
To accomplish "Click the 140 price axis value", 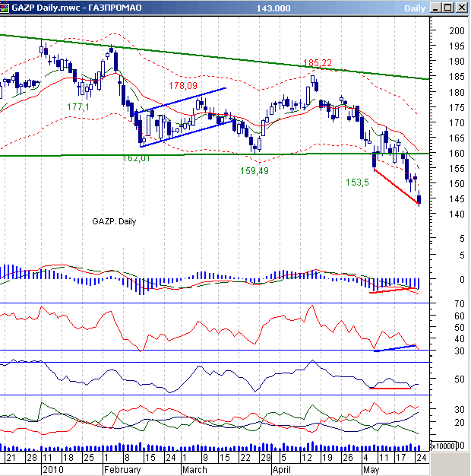I will point(457,214).
